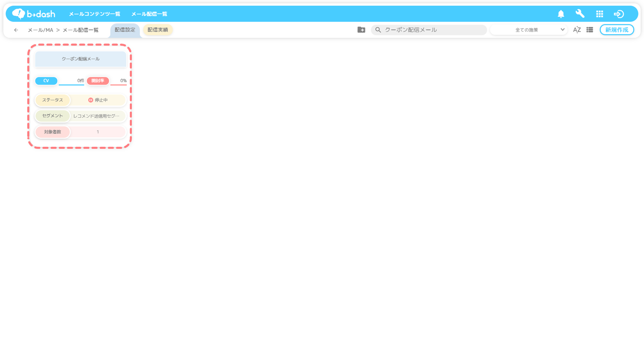
Task: Click the search magnifier icon
Action: pyautogui.click(x=378, y=30)
